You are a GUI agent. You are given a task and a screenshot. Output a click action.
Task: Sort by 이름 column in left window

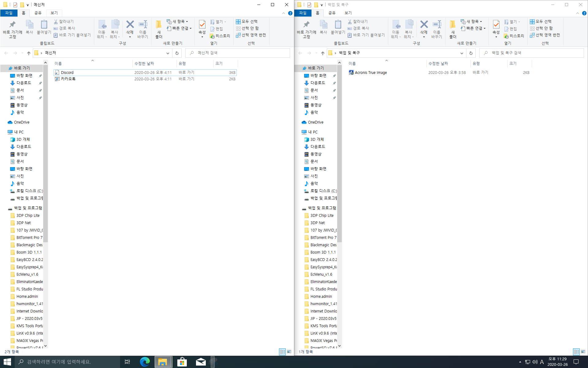point(92,63)
